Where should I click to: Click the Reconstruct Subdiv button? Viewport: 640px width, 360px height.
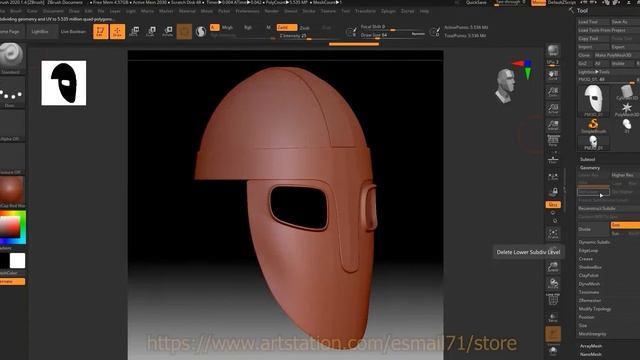click(x=608, y=209)
